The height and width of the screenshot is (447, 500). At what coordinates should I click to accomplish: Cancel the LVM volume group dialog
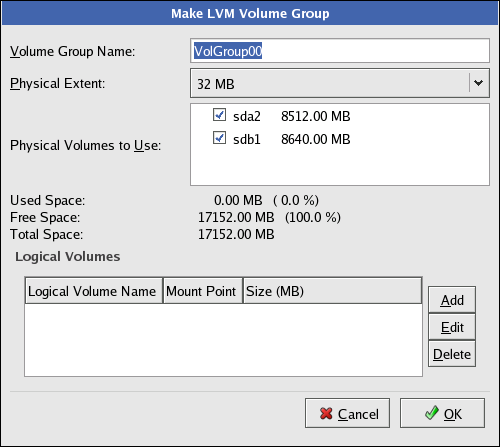click(347, 413)
